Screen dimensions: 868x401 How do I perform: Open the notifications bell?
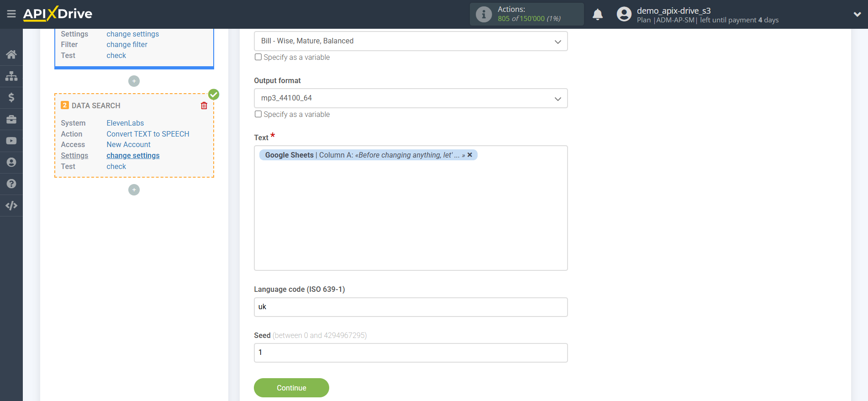(598, 14)
